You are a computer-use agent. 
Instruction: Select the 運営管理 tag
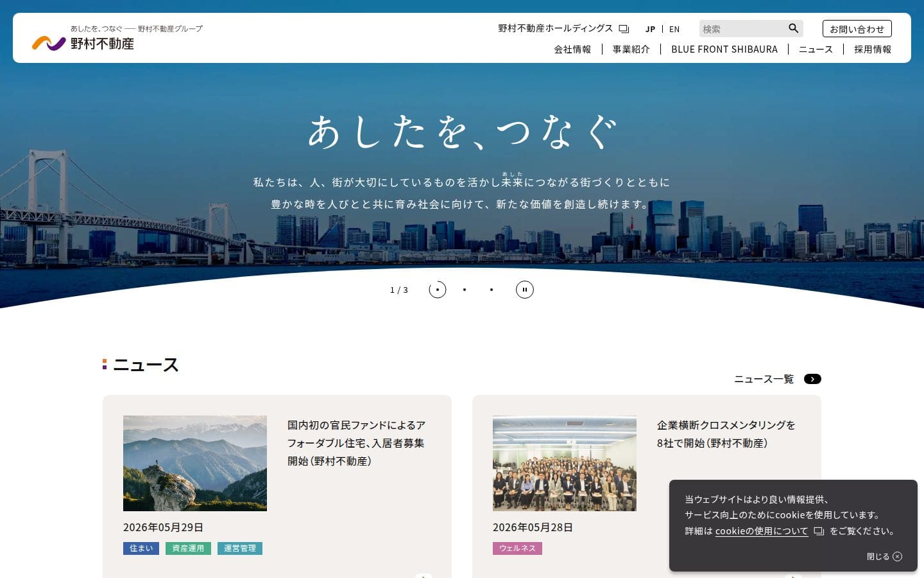240,548
